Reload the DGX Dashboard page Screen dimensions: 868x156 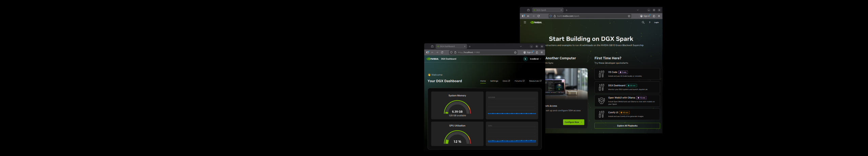coord(442,52)
